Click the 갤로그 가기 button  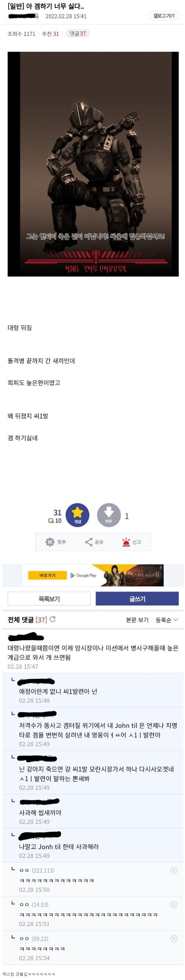pyautogui.click(x=164, y=16)
